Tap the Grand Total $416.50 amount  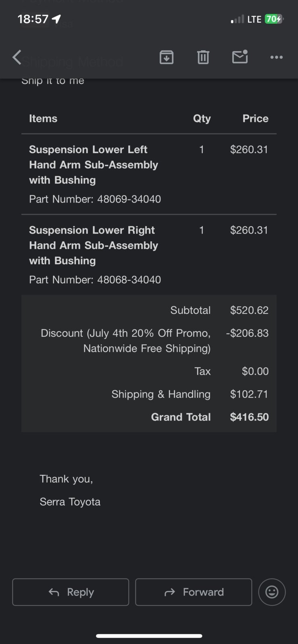click(249, 417)
